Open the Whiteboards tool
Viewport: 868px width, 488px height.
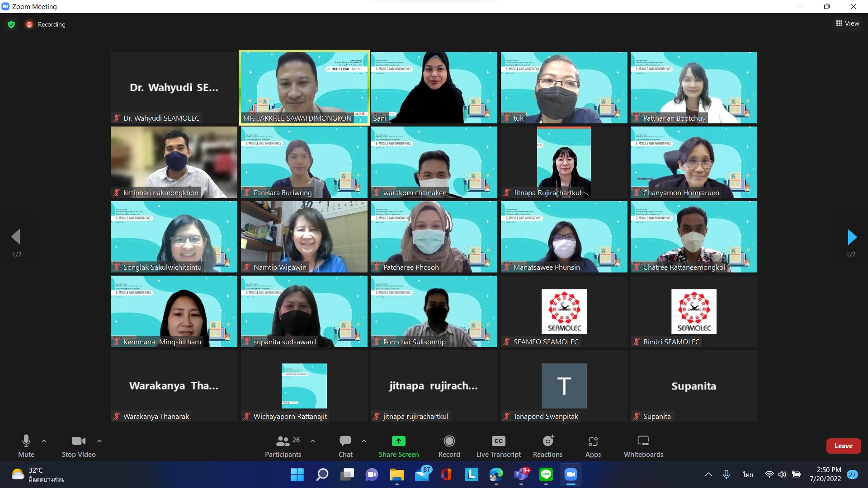click(x=643, y=446)
